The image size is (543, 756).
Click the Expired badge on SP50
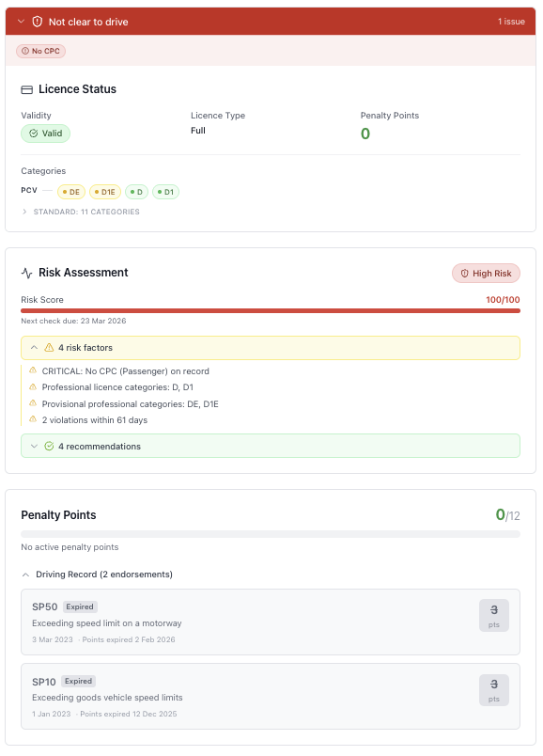pyautogui.click(x=81, y=606)
